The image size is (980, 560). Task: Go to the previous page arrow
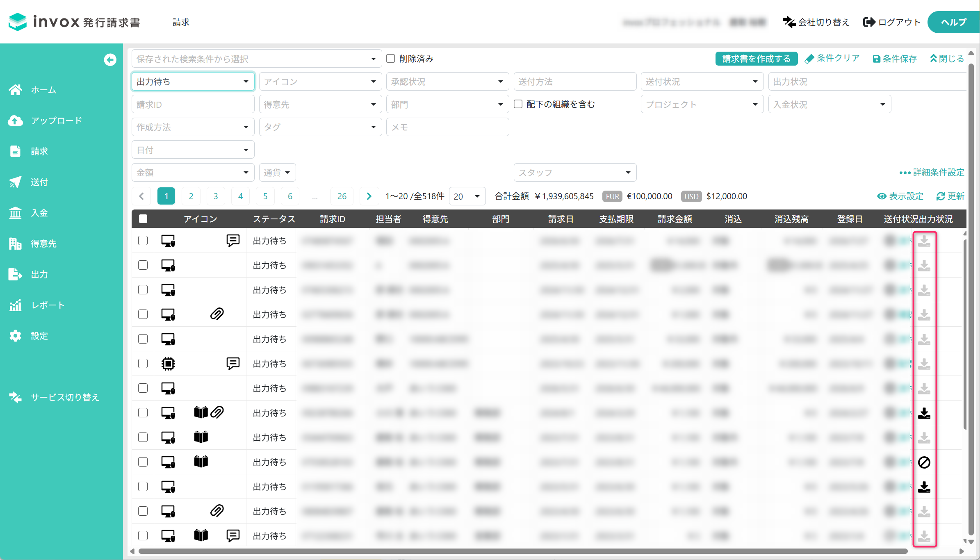click(141, 196)
